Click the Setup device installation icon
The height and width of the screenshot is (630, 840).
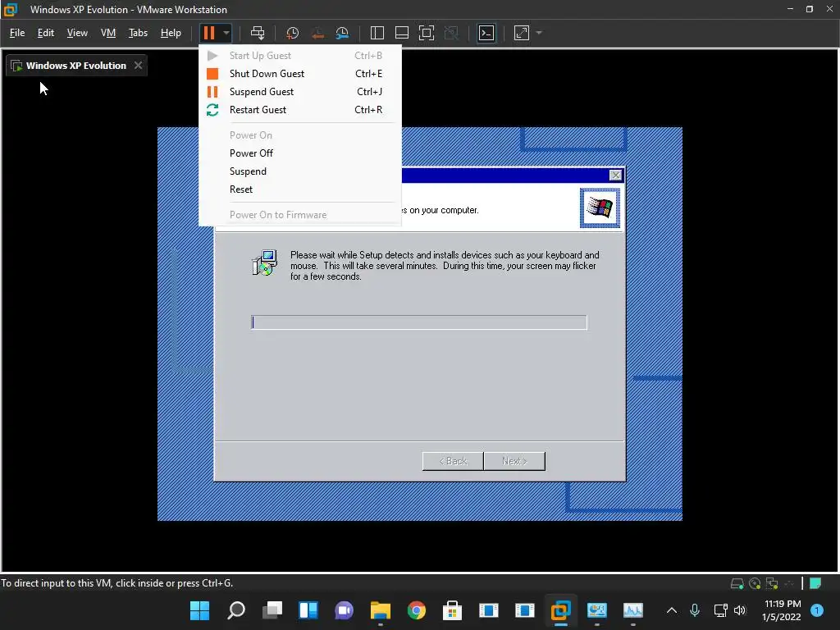pyautogui.click(x=264, y=262)
